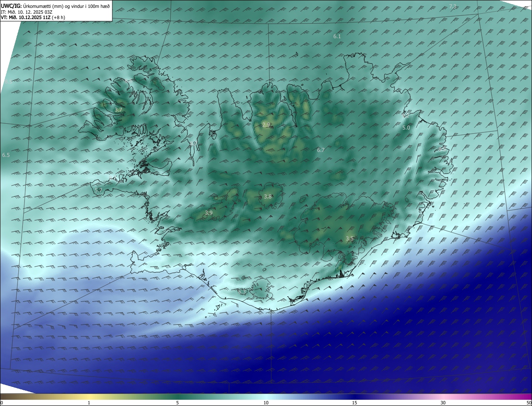Click the 7.3 value label on the map
Viewport: 532px width, 406px height.
coord(453,6)
